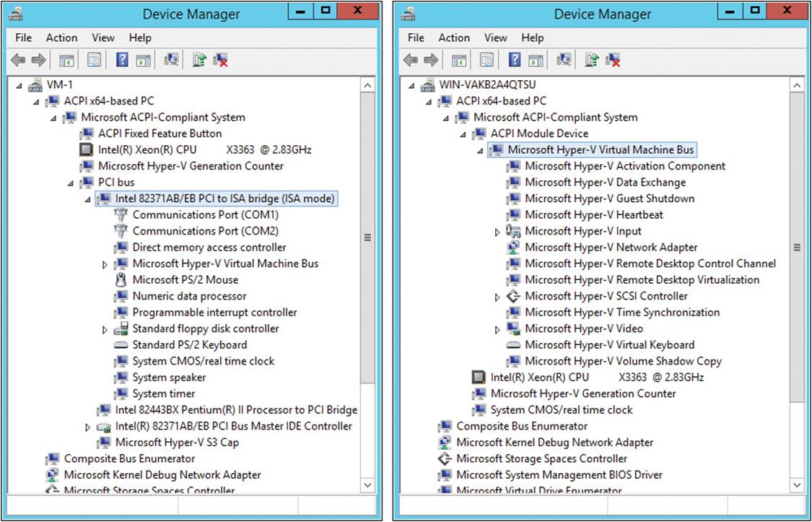The height and width of the screenshot is (522, 812).
Task: Click scroll up arrow in left window
Action: (x=367, y=85)
